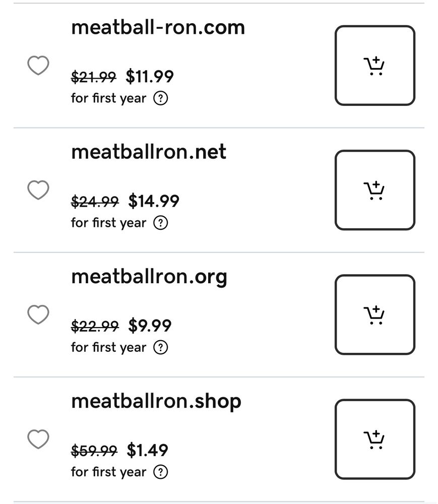Open pricing help for meatball-ron.com
Viewport: 438px width, 504px height.
[x=161, y=98]
